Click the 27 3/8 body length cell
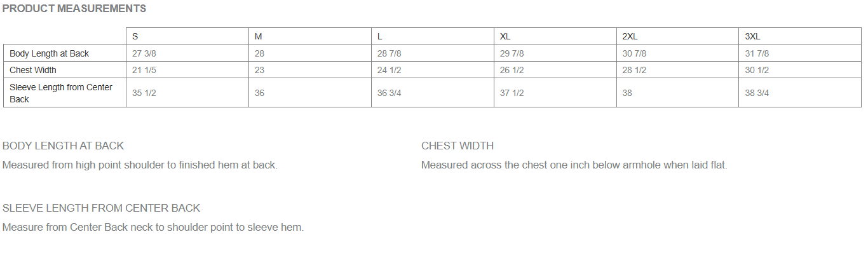Viewport: 868px width, 260px height. [144, 53]
